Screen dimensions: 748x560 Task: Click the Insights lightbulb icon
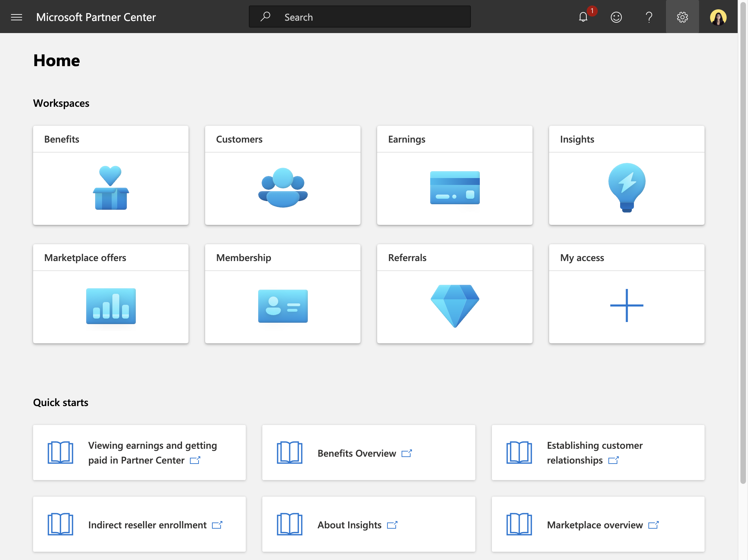click(x=627, y=188)
